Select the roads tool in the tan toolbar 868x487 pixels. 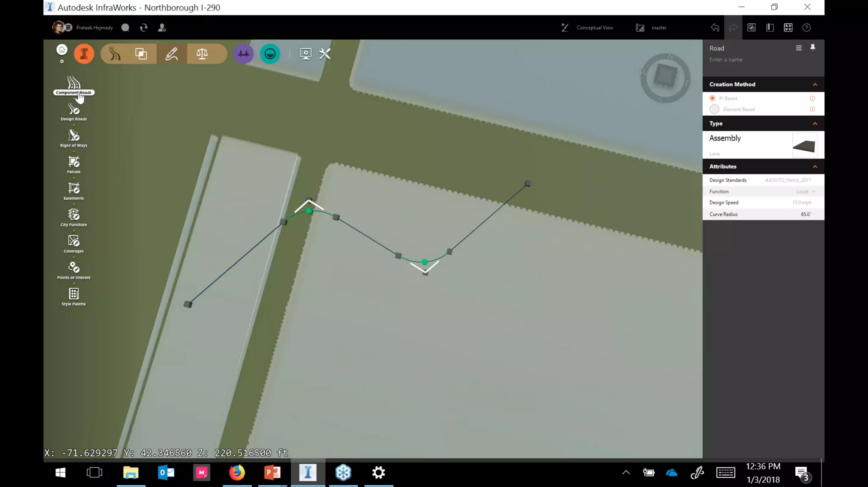pyautogui.click(x=115, y=54)
